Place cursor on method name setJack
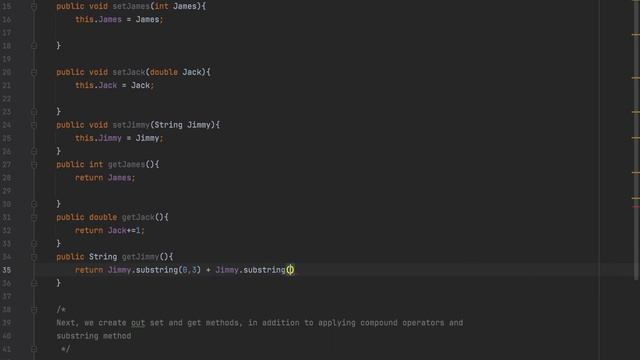Image resolution: width=640 pixels, height=360 pixels. coord(129,72)
